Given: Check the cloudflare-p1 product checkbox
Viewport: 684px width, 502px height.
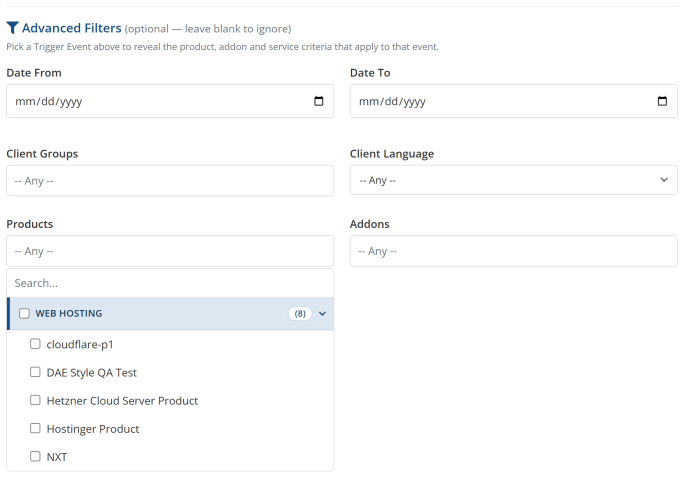Looking at the screenshot, I should tap(35, 344).
